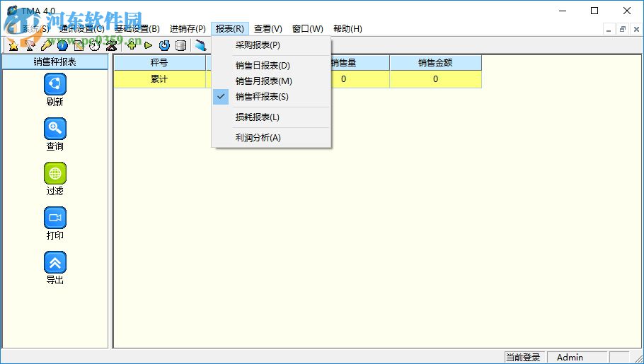Click the notepad toolbar icon
This screenshot has height=364, width=644.
79,45
